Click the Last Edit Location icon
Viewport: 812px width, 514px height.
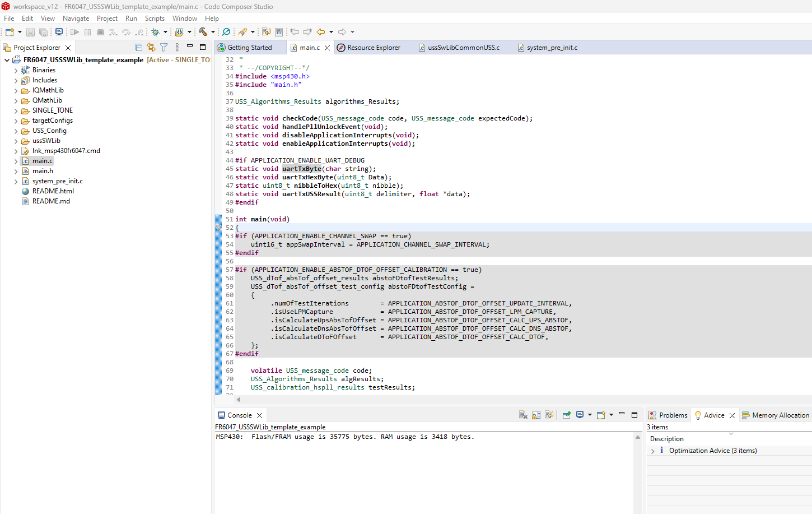[x=295, y=32]
